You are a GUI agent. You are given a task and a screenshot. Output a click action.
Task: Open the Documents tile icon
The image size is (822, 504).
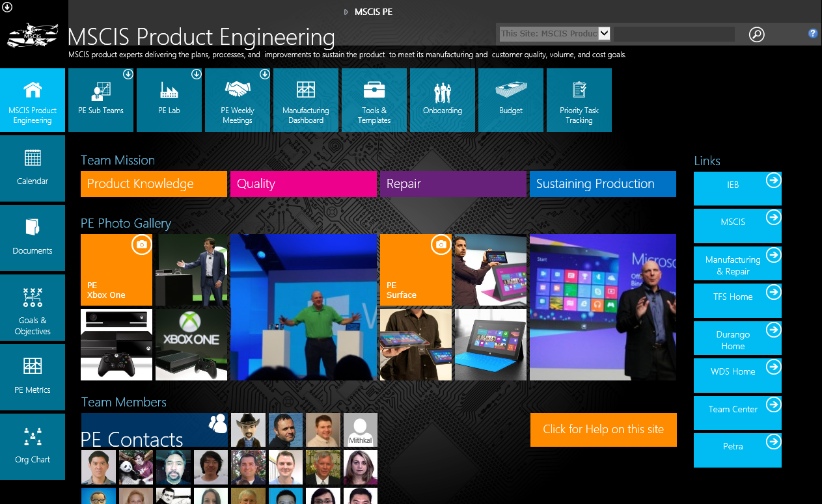click(33, 227)
